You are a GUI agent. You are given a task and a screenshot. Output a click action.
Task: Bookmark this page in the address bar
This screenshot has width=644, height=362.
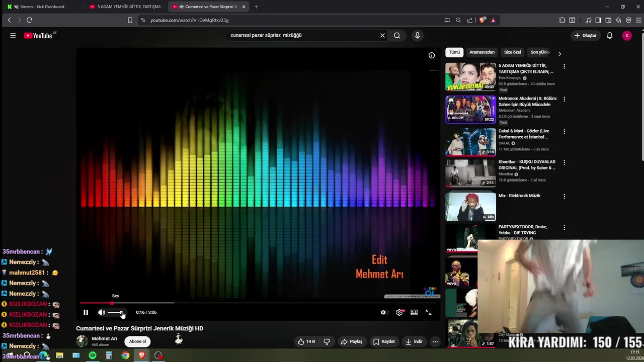(x=130, y=20)
